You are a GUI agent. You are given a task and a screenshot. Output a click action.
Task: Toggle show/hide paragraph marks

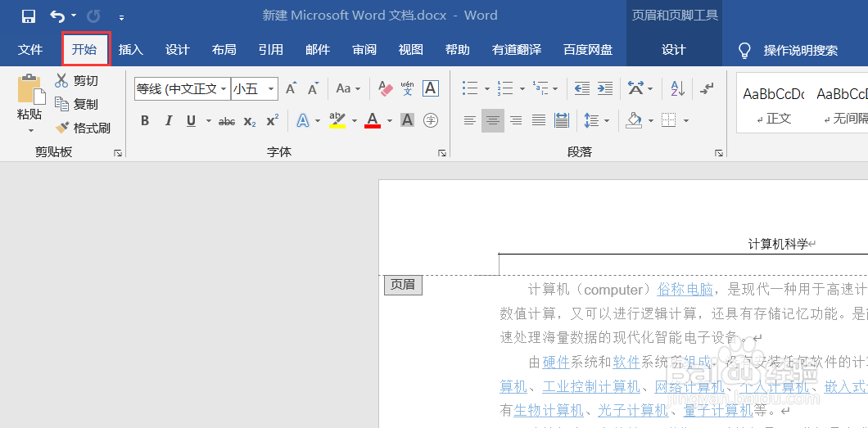point(707,88)
